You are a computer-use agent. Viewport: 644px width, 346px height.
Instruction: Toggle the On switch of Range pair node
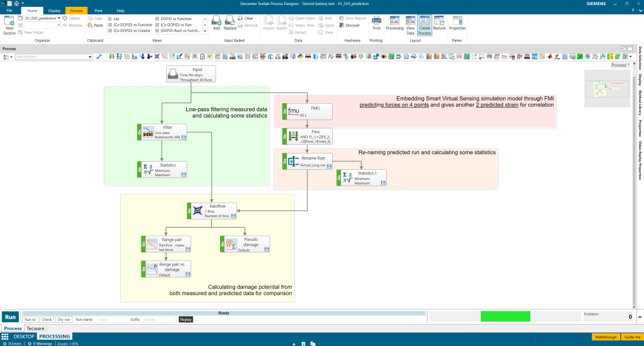click(143, 244)
